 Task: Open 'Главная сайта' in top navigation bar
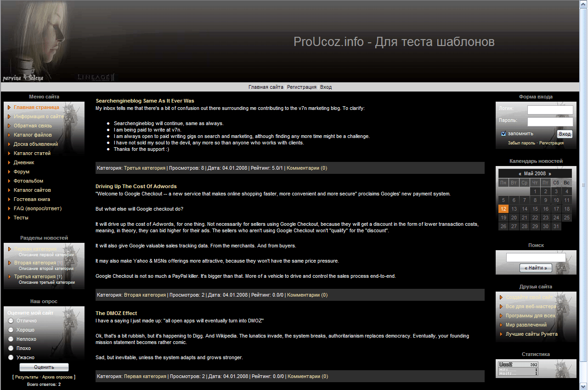click(266, 87)
